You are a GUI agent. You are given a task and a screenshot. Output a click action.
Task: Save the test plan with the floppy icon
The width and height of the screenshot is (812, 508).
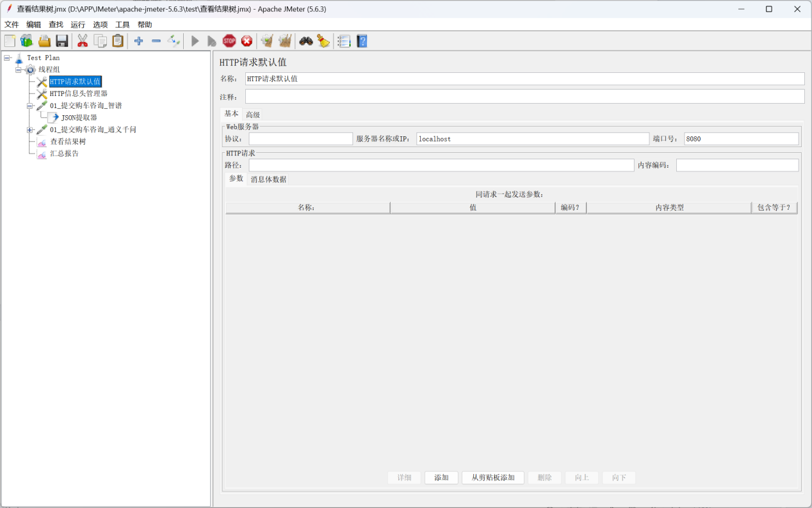(62, 41)
